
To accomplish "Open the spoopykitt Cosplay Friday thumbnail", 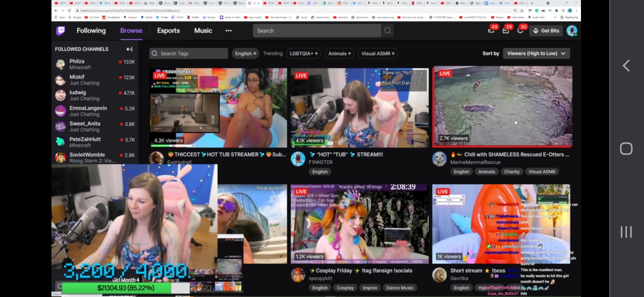I will point(360,224).
